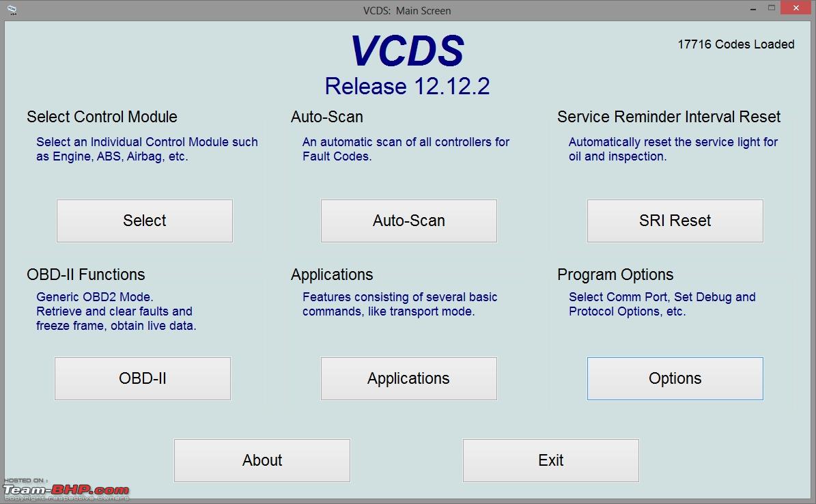Click the 'Applications' section heading
The width and height of the screenshot is (816, 504).
pos(332,275)
